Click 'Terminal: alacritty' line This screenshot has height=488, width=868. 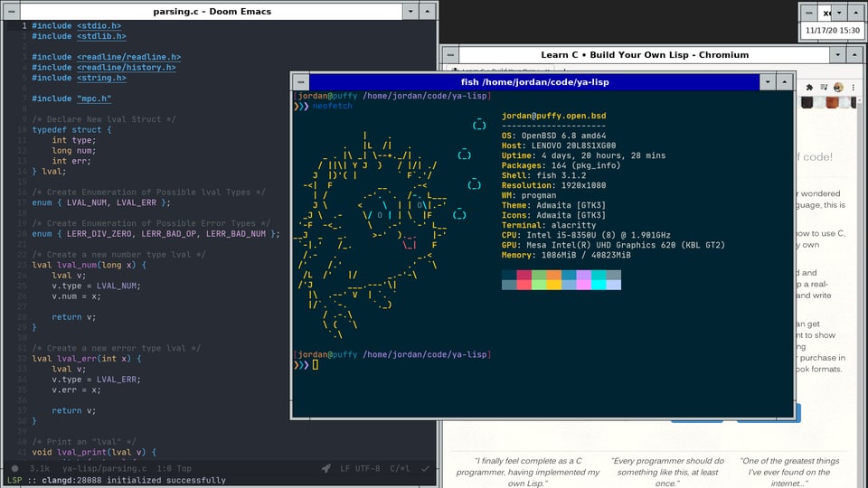click(549, 225)
